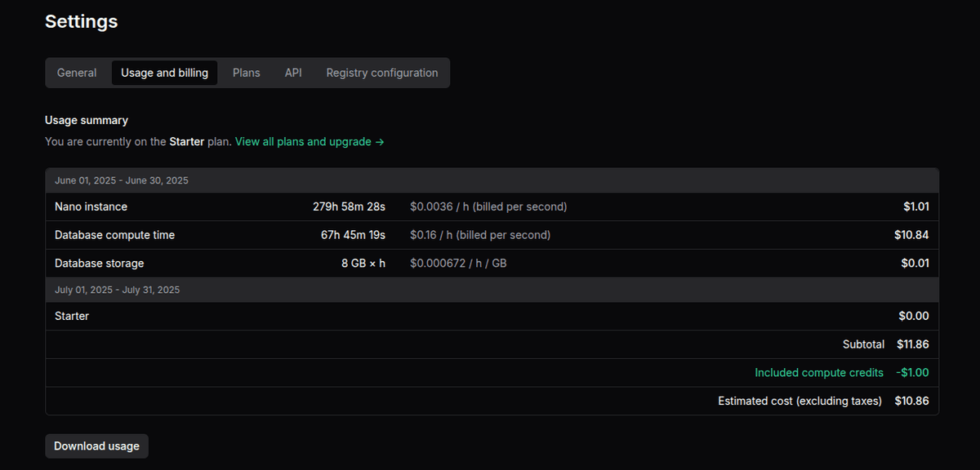Image resolution: width=980 pixels, height=470 pixels.
Task: Select the Starter plan line item
Action: point(72,316)
